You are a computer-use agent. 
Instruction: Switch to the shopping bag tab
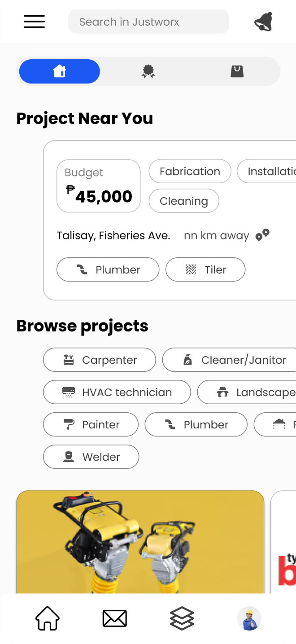(237, 71)
